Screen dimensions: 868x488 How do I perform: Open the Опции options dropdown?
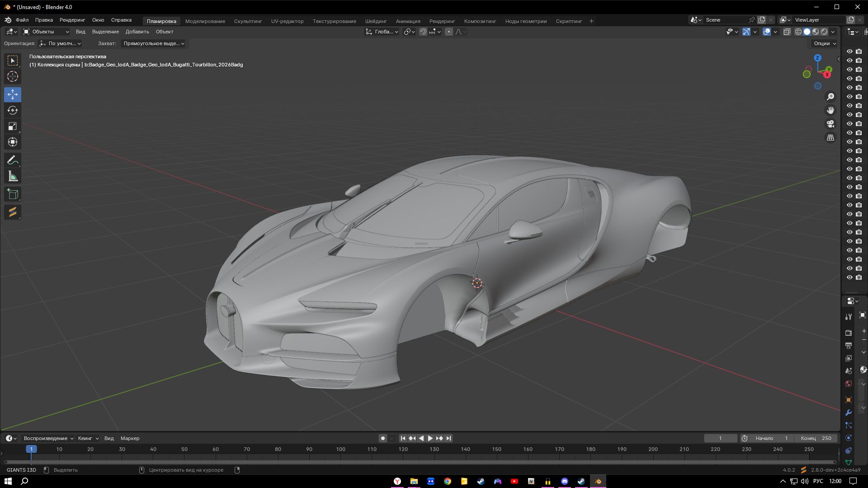[x=825, y=43]
